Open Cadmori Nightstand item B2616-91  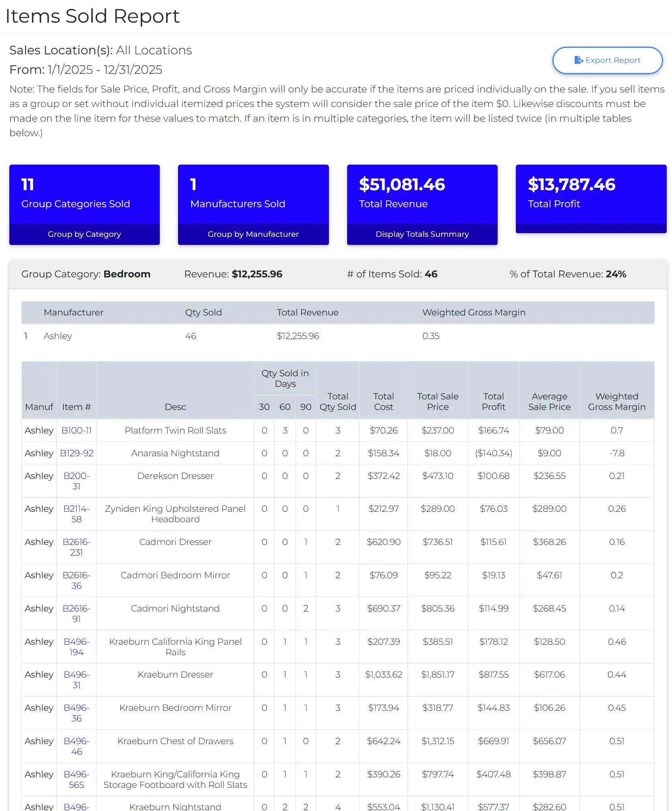tap(76, 614)
